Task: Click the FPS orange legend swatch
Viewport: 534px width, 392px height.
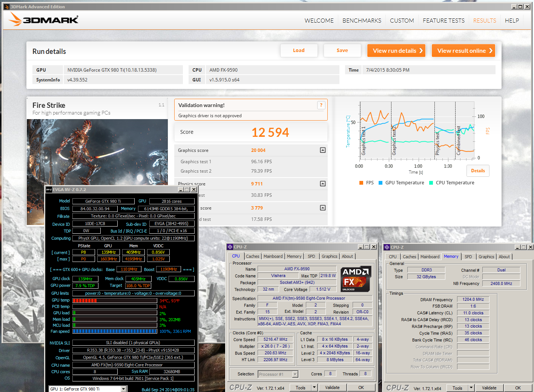Action: tap(361, 183)
